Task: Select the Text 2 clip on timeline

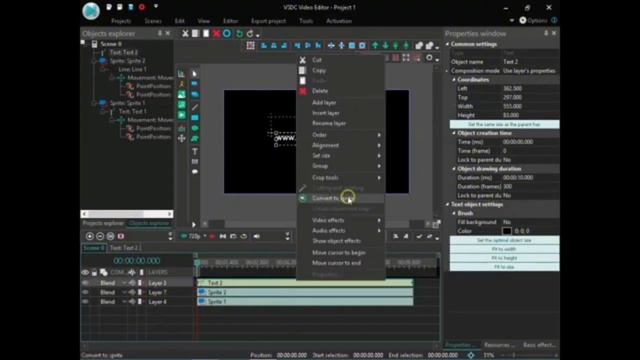Action: pyautogui.click(x=305, y=283)
